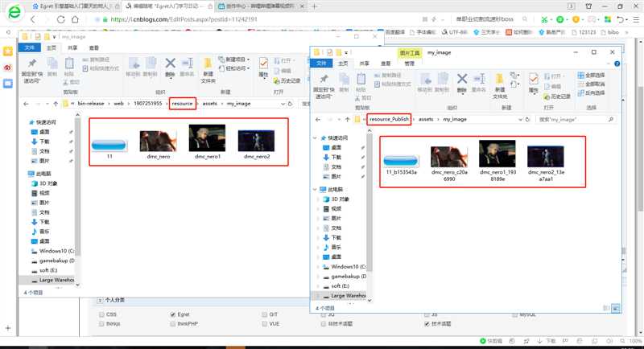Click History icon in right window ribbon
This screenshot has height=349, width=644.
(556, 96)
